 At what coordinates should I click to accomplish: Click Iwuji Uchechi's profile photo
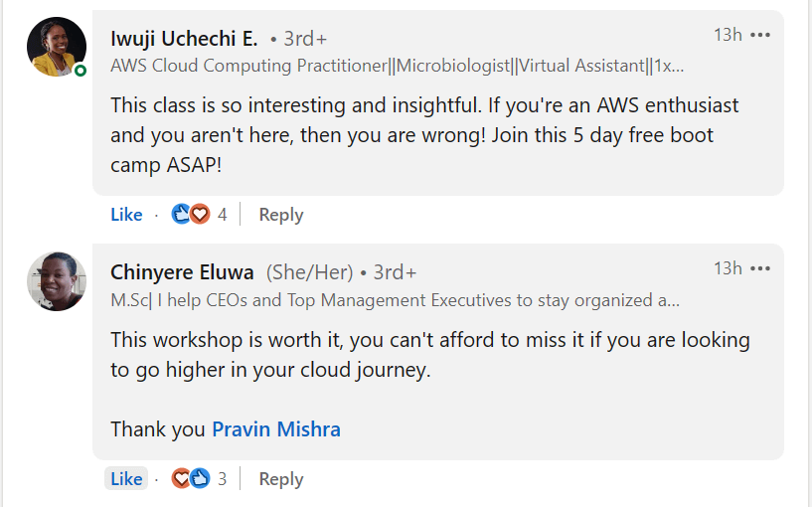tap(57, 47)
